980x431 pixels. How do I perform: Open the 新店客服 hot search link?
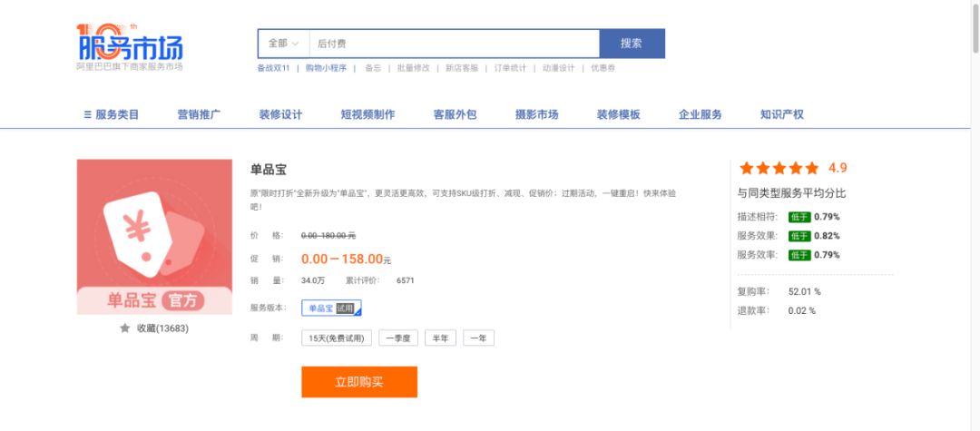point(462,68)
